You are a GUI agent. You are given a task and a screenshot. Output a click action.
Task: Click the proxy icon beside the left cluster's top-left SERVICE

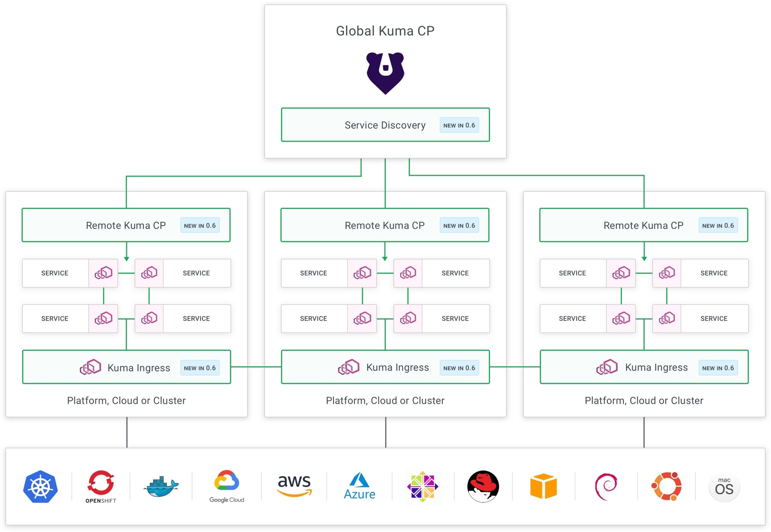(103, 273)
